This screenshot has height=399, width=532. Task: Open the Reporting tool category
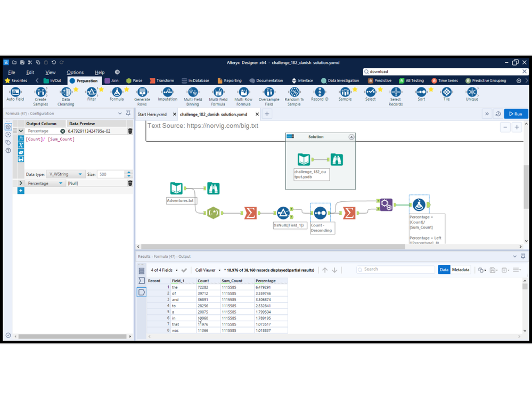[230, 81]
